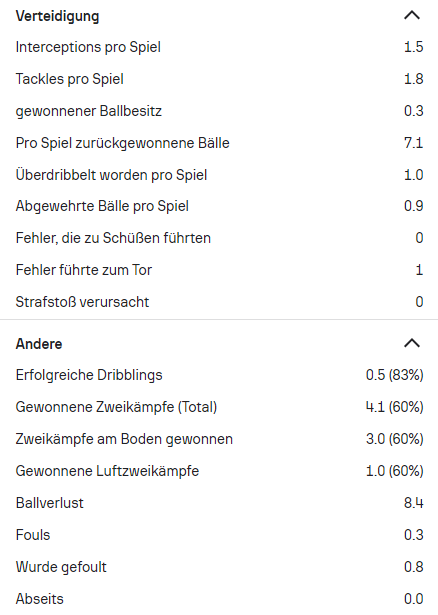438x615 pixels.
Task: Click the Erfolgreiche Dribblings label
Action: (89, 375)
